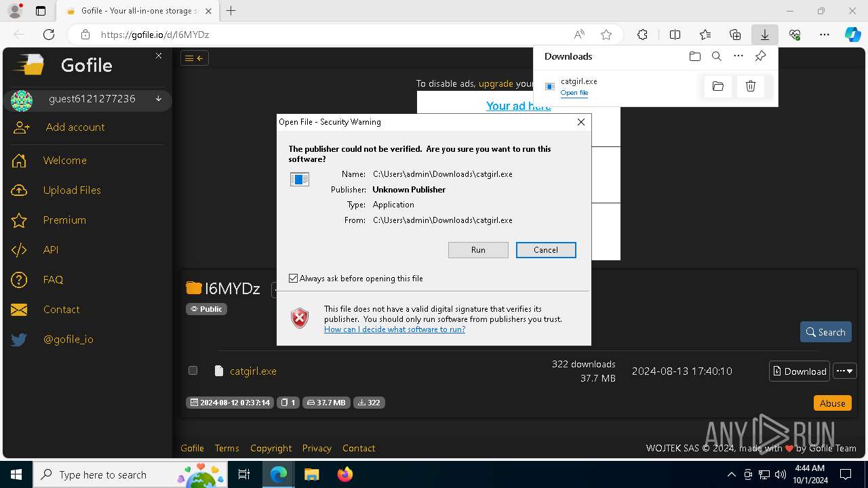This screenshot has width=868, height=488.
Task: Click the Public visibility badge
Action: pyautogui.click(x=206, y=309)
